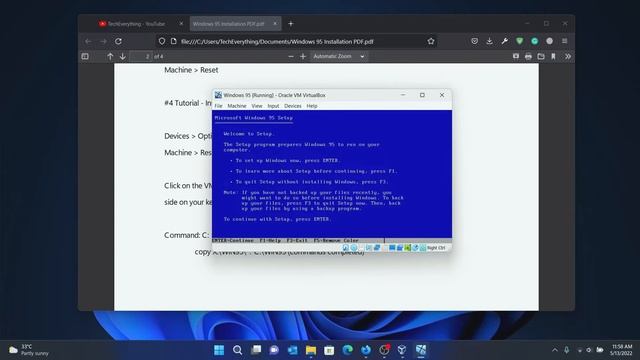Open Task View on taskbar
Image resolution: width=640 pixels, height=360 pixels.
[256, 350]
